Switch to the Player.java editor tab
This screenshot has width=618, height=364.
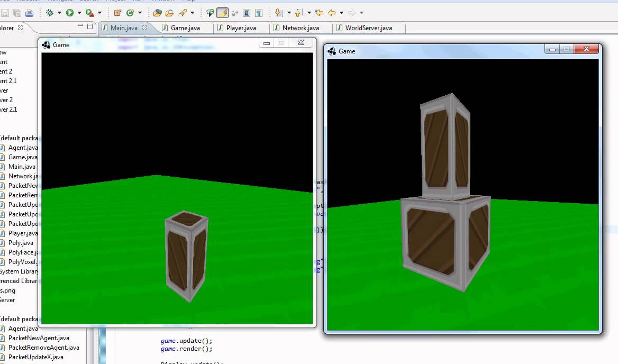[241, 28]
